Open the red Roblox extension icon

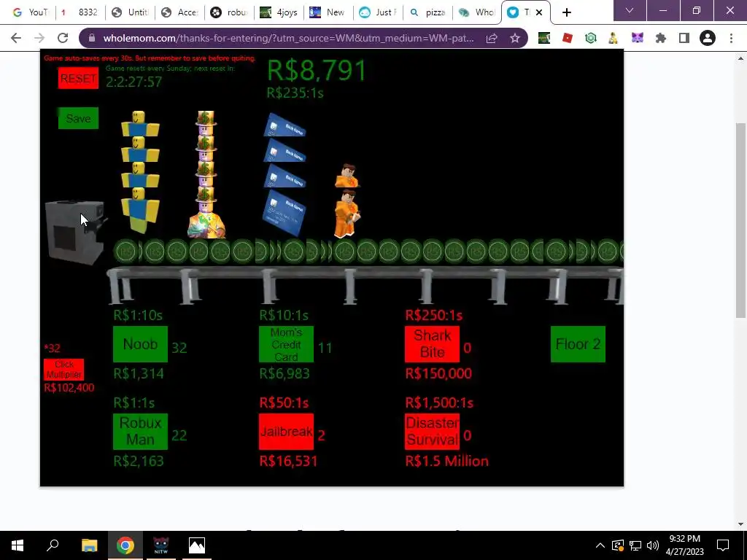tap(567, 38)
